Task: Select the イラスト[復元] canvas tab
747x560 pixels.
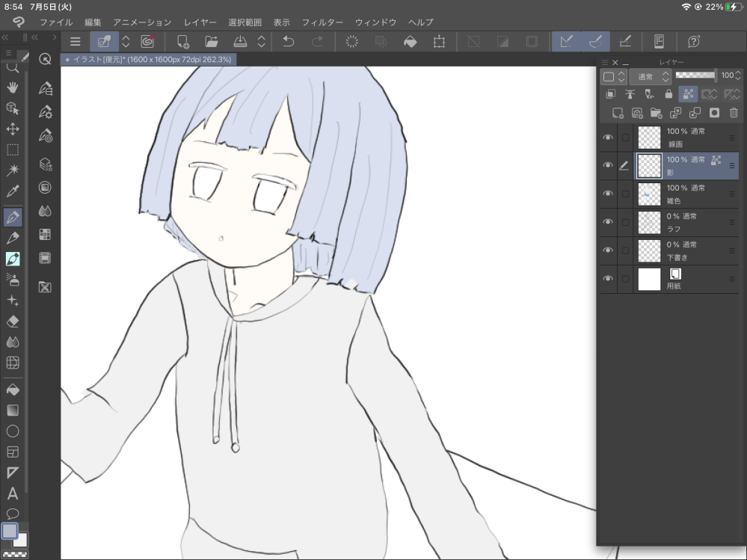Action: 149,60
